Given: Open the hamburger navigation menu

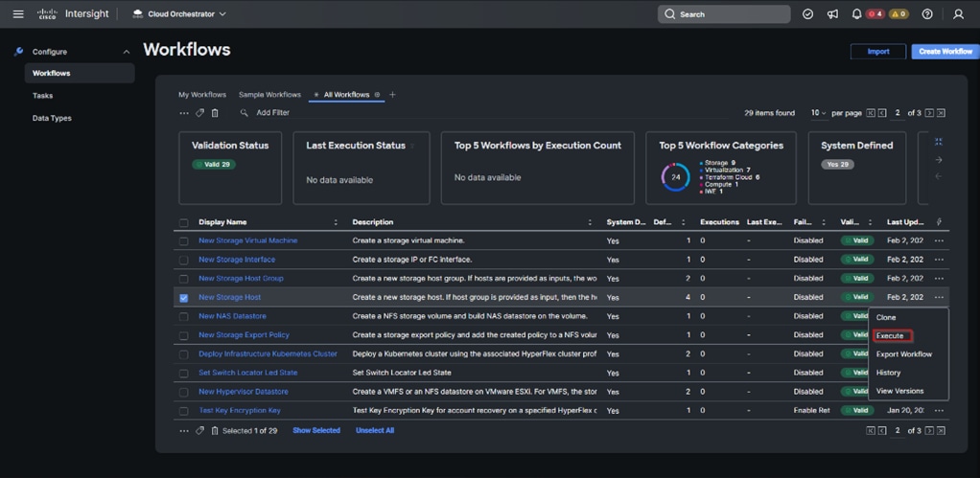Looking at the screenshot, I should pyautogui.click(x=18, y=14).
